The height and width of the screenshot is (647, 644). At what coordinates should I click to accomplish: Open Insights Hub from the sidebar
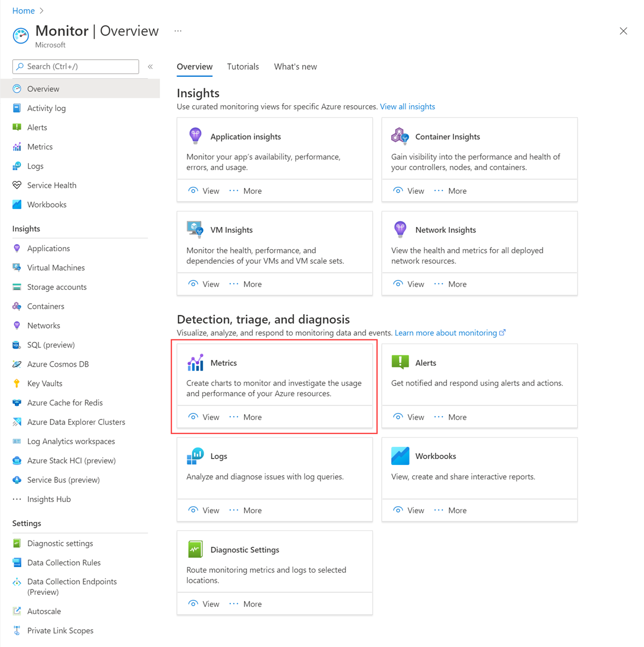click(x=49, y=499)
